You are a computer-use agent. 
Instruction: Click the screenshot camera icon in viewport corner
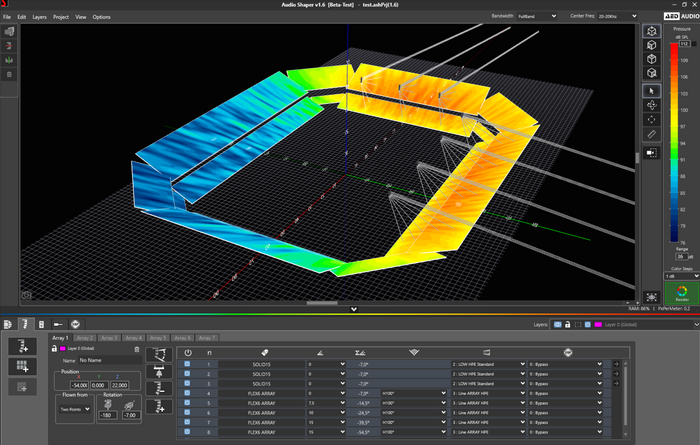coord(26,295)
